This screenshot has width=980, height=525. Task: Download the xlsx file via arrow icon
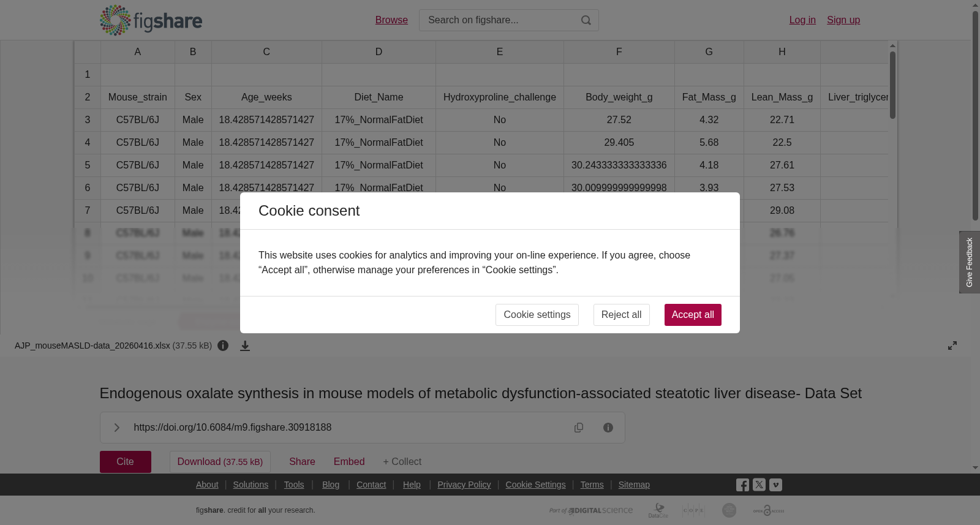tap(245, 346)
